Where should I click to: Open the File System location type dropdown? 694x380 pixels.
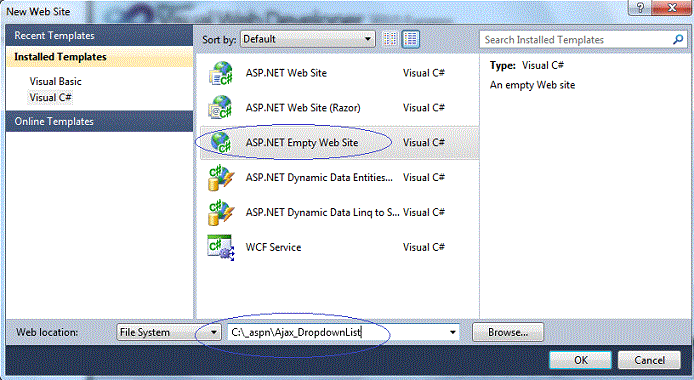pos(169,332)
